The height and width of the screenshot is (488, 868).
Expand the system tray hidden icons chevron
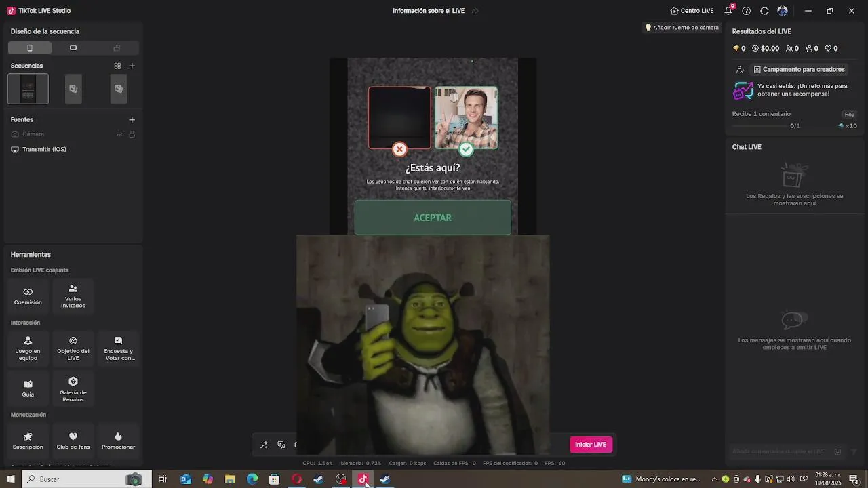point(714,479)
